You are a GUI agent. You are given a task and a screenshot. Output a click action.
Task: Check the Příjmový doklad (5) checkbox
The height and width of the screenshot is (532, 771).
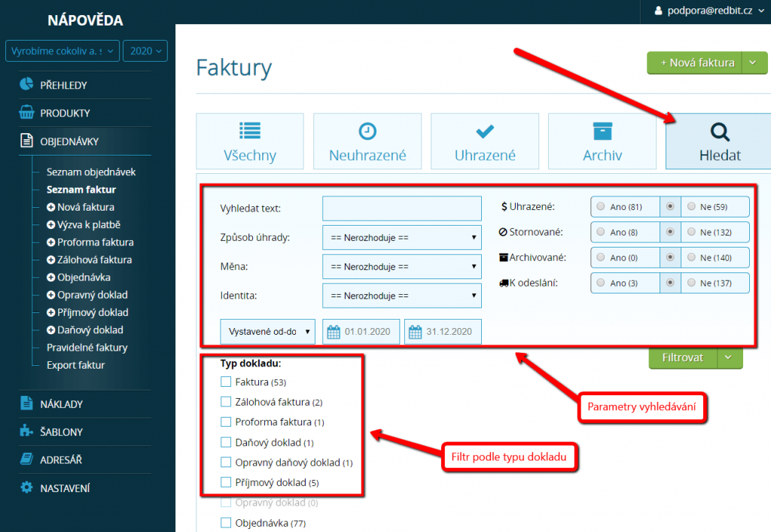coord(226,482)
